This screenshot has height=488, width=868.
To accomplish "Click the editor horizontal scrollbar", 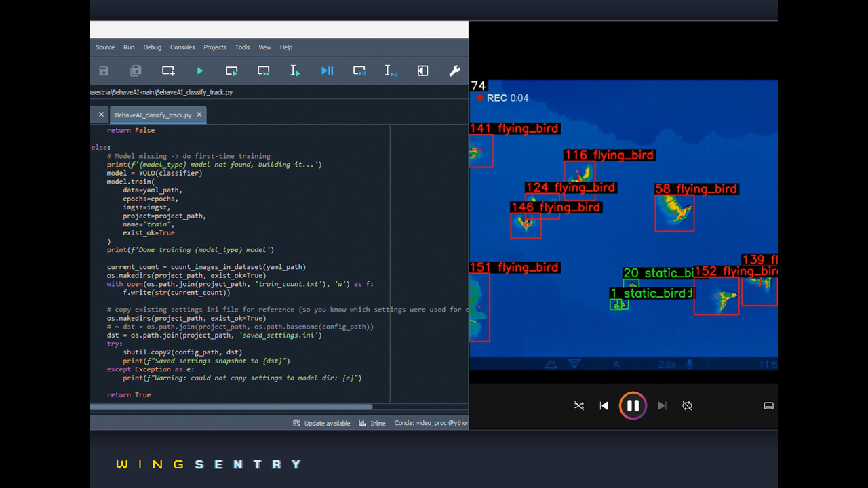I will click(231, 407).
